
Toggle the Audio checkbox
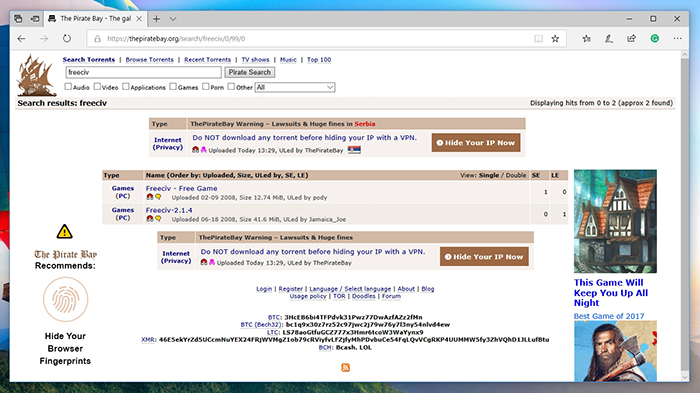68,87
